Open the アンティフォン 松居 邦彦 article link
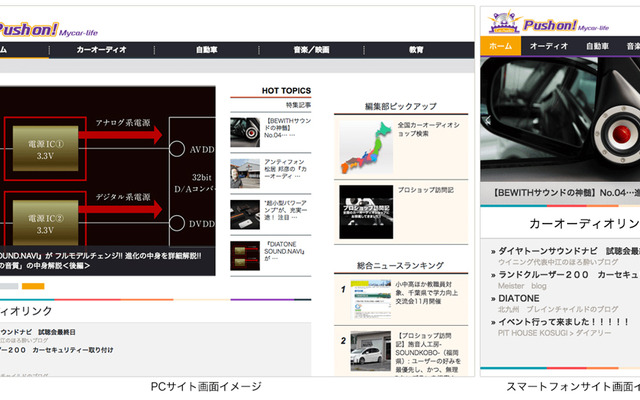The image size is (640, 400). coord(286,169)
